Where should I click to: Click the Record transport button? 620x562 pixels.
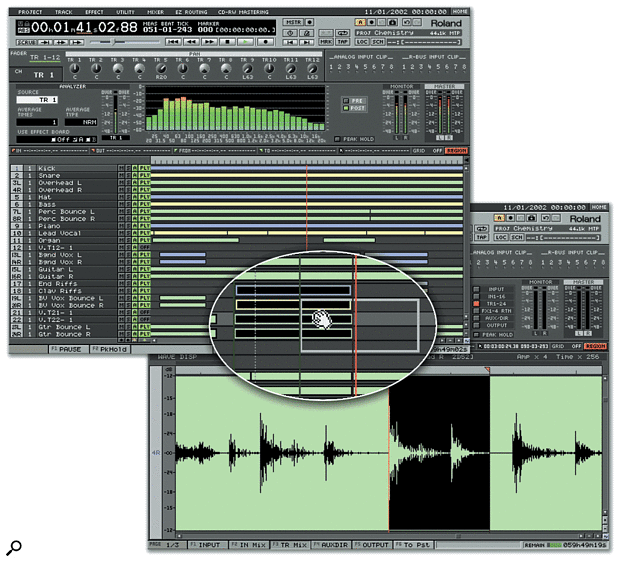point(267,43)
